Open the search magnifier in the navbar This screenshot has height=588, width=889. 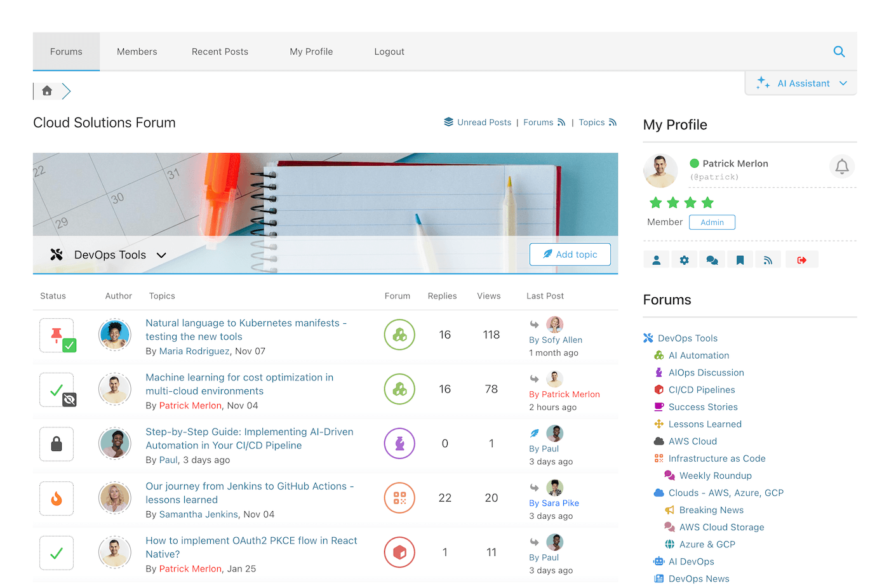839,51
